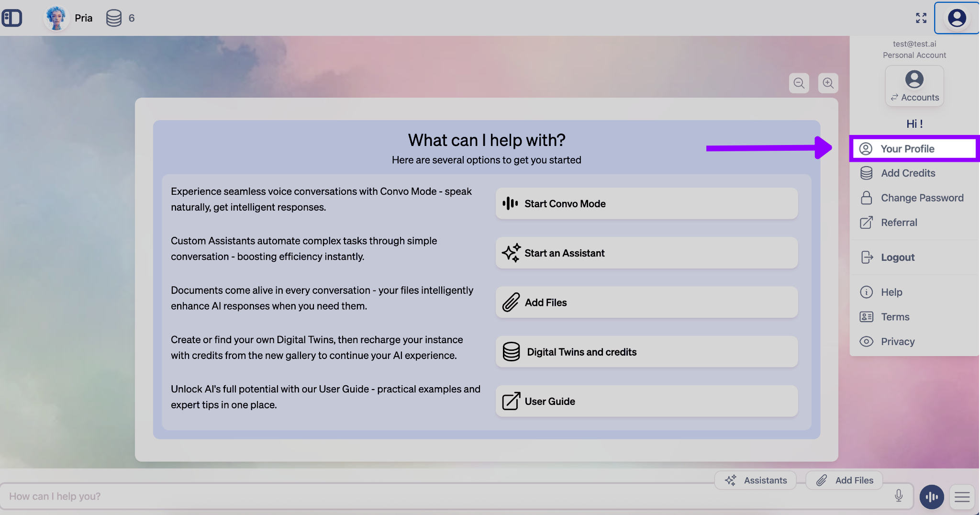Start voice mode via the waveform icon
This screenshot has height=515, width=980.
pos(931,497)
